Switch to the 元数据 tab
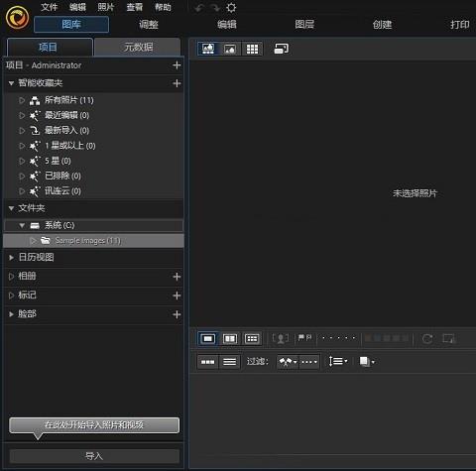Image resolution: width=476 pixels, height=471 pixels. (138, 48)
